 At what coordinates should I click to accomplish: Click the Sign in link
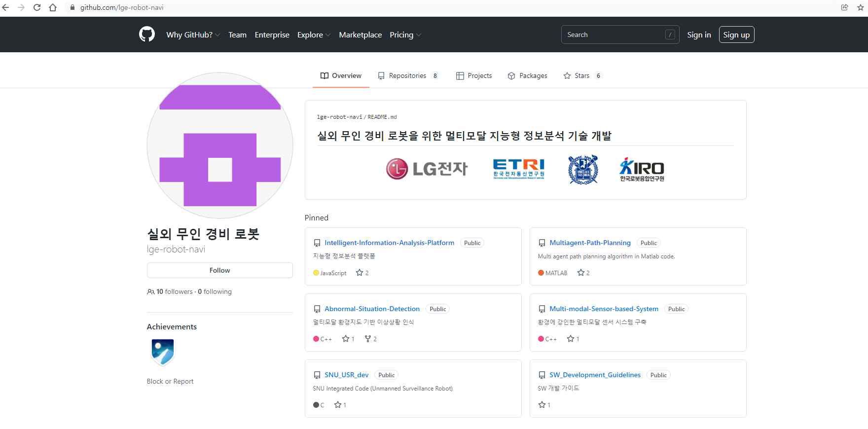(699, 35)
